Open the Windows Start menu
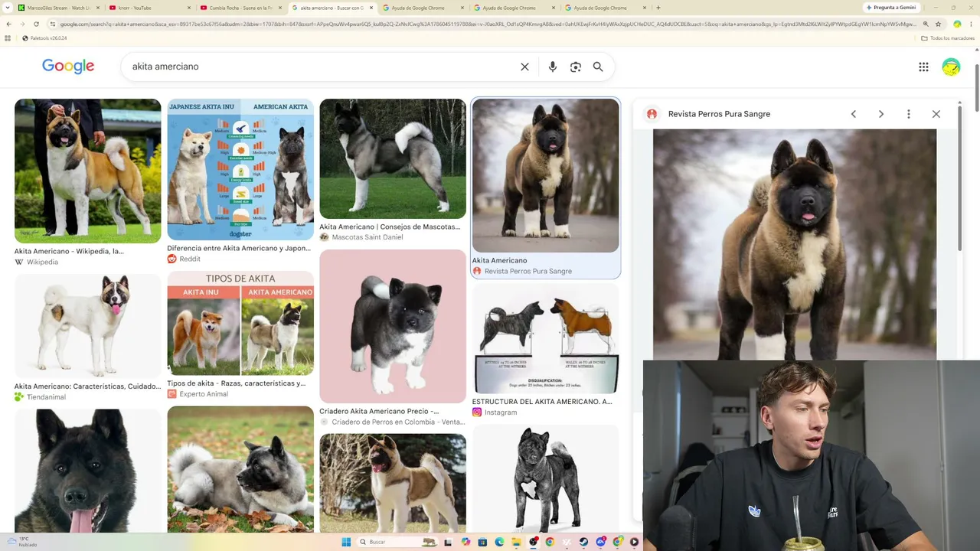The image size is (980, 551). pos(346,542)
